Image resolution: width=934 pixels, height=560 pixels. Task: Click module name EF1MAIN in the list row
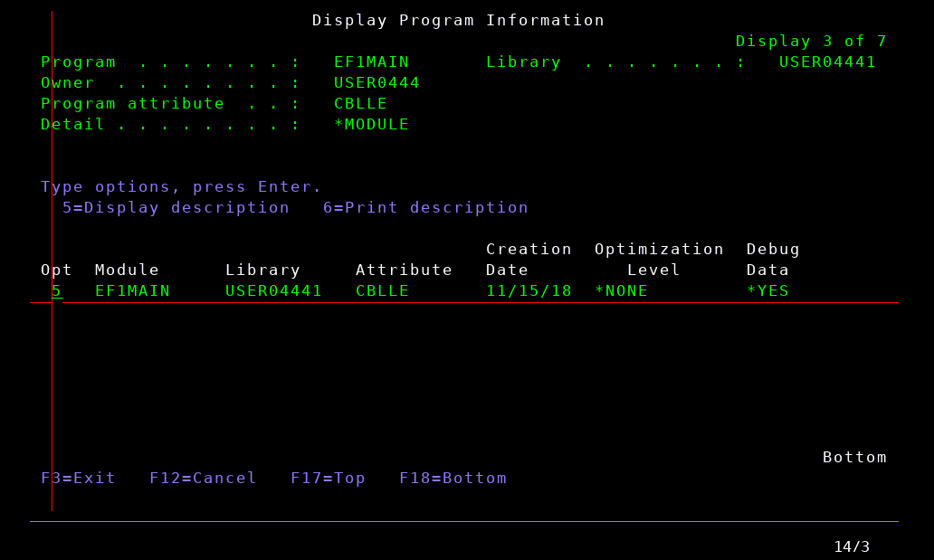click(133, 290)
